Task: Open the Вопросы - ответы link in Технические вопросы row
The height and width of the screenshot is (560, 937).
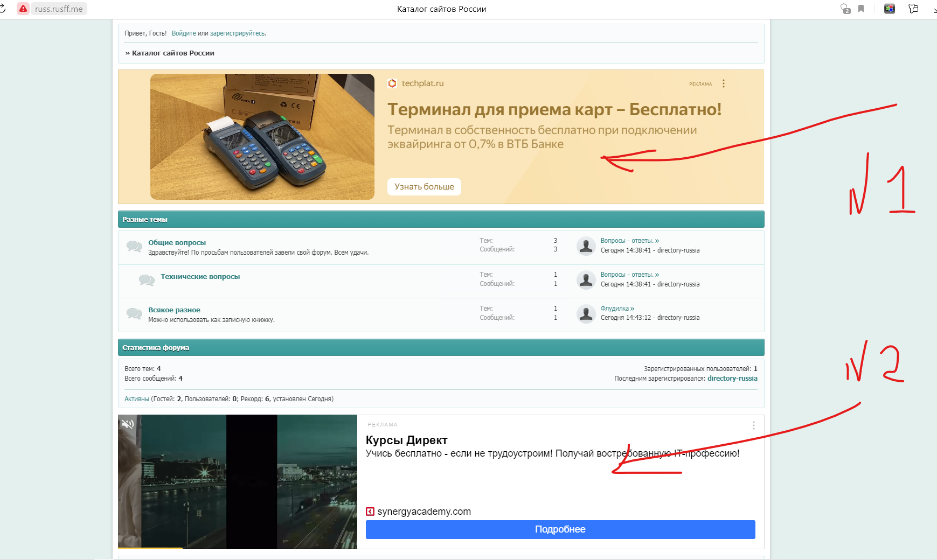Action: click(x=630, y=275)
